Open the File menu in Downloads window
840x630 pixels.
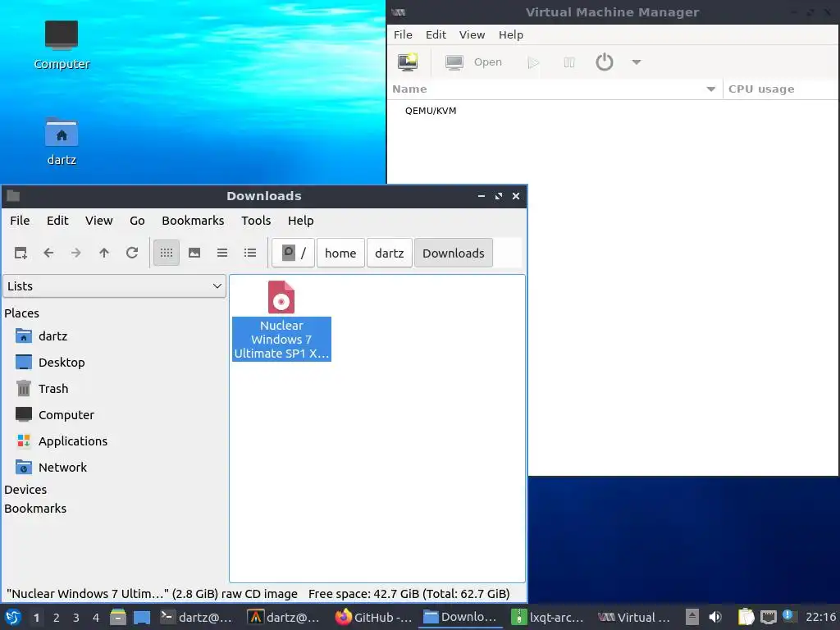(x=20, y=221)
